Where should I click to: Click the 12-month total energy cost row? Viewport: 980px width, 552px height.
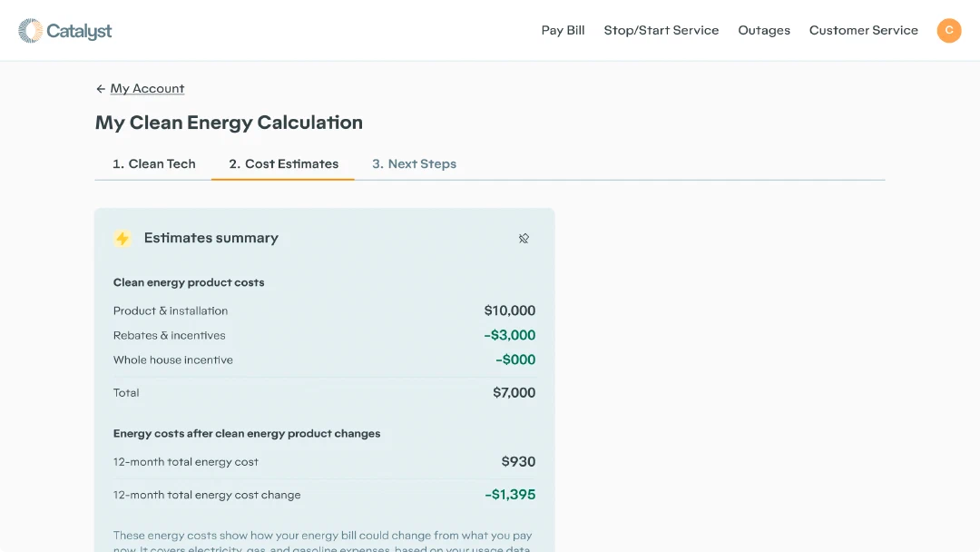tap(324, 461)
